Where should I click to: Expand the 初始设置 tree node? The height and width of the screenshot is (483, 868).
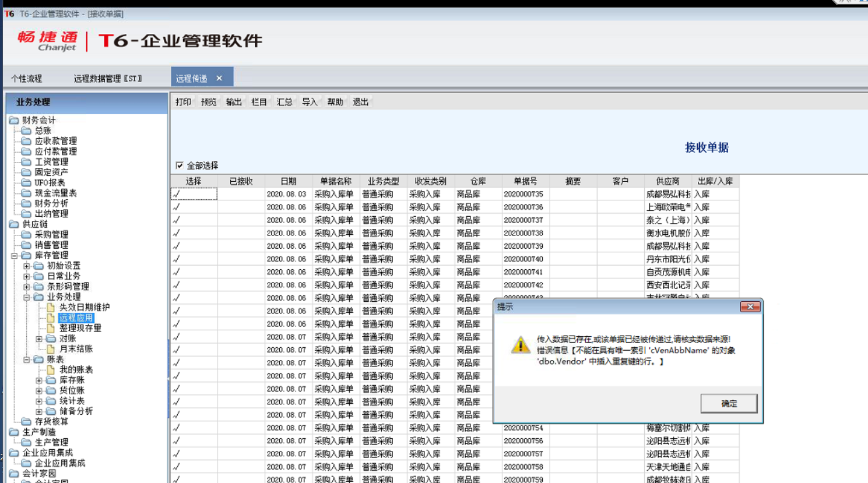coord(27,266)
